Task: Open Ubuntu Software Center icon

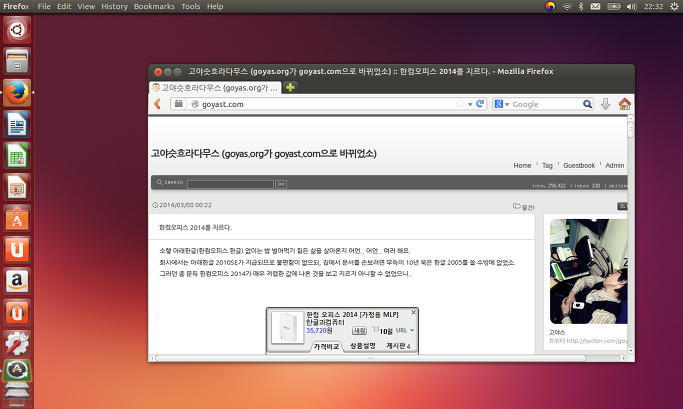Action: click(17, 218)
